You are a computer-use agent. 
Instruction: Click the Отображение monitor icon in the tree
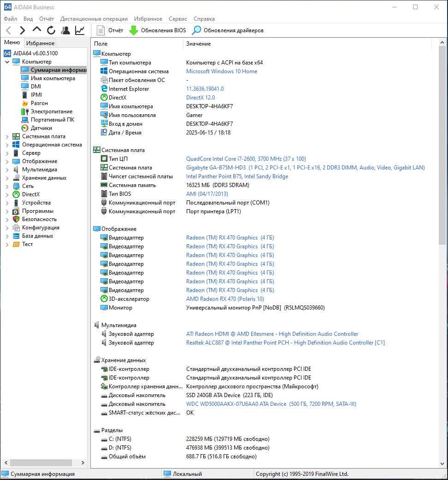16,161
